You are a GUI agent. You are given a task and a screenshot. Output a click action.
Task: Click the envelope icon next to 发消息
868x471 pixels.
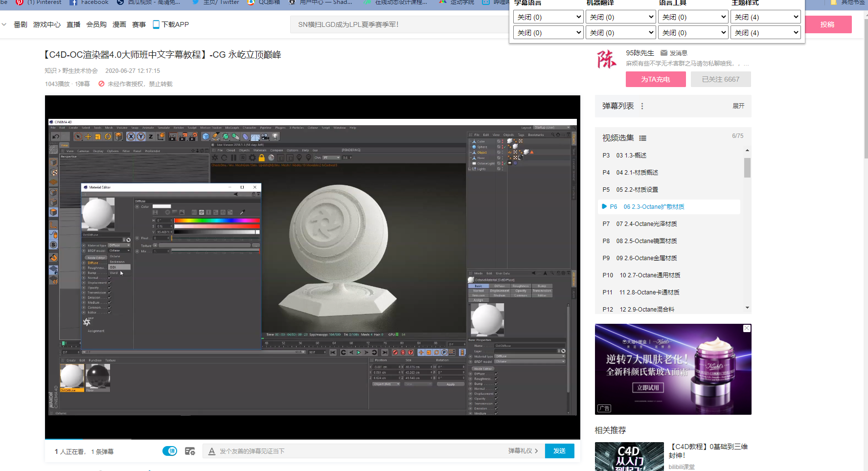click(x=664, y=53)
